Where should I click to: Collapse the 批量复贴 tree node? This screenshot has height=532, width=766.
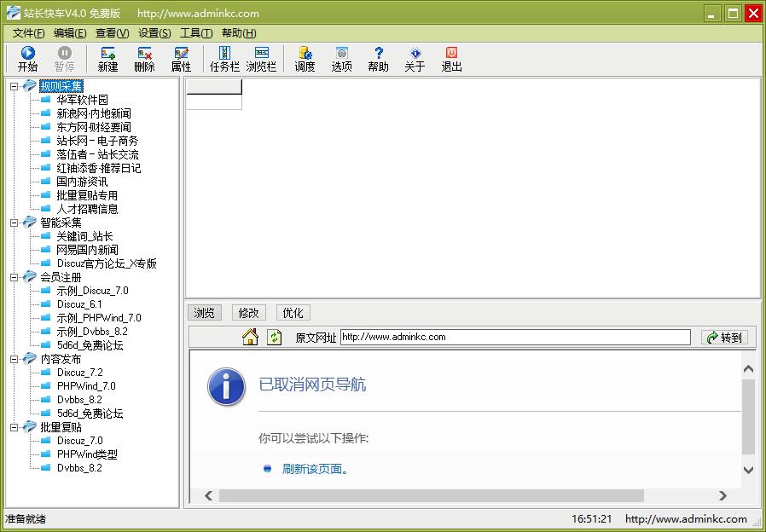tap(15, 427)
